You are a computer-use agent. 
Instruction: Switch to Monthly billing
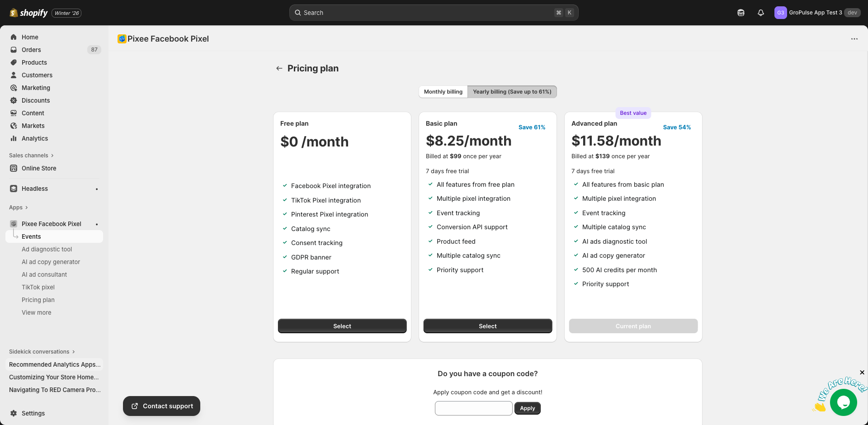[443, 91]
